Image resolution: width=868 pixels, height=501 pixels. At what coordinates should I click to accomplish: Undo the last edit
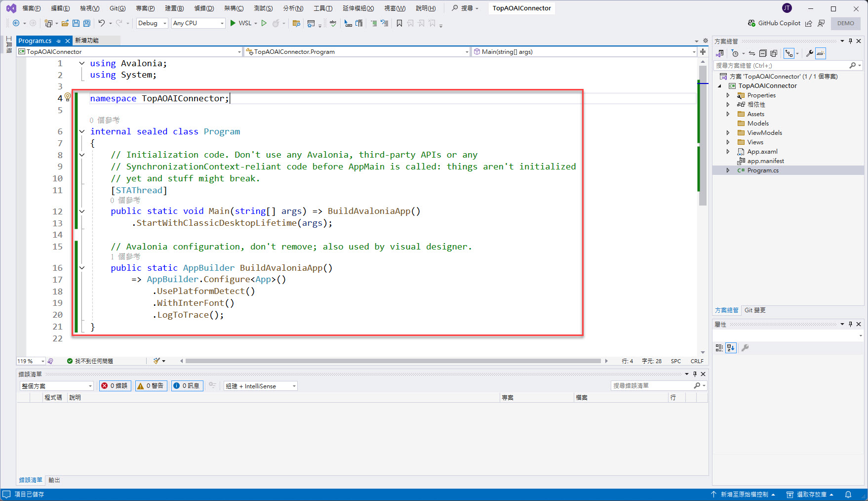tap(102, 23)
